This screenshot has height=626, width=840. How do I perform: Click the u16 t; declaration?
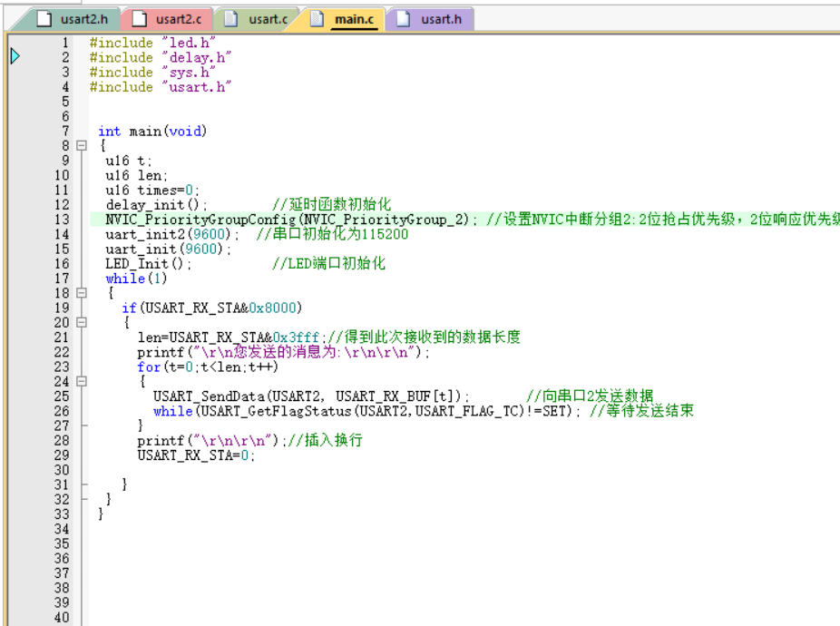[x=129, y=161]
